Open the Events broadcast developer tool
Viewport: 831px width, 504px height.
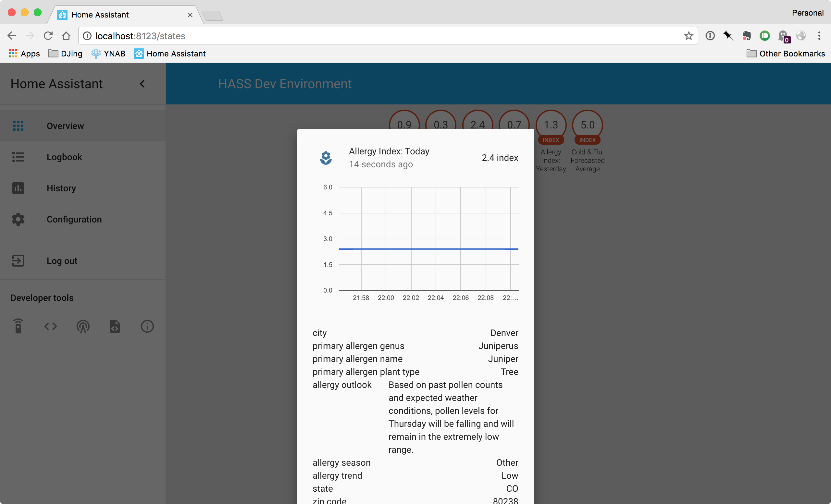click(83, 326)
